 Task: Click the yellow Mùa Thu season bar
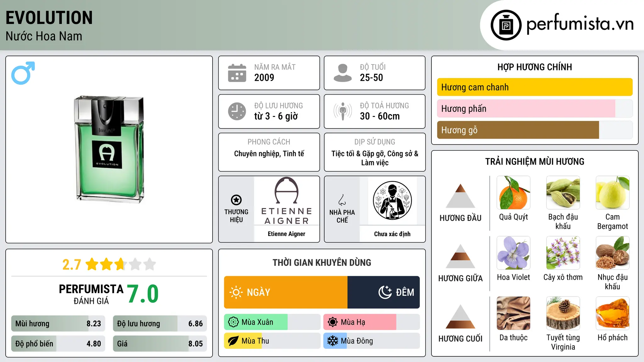[272, 341]
